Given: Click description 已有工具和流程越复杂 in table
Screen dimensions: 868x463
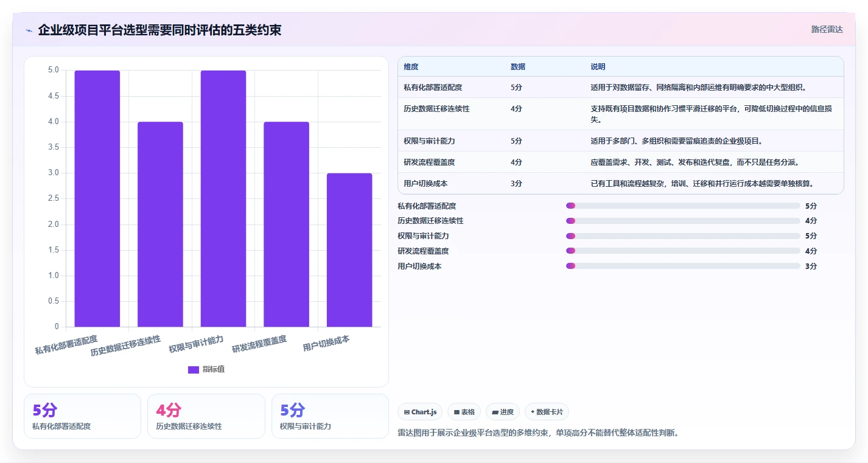Looking at the screenshot, I should [x=702, y=184].
